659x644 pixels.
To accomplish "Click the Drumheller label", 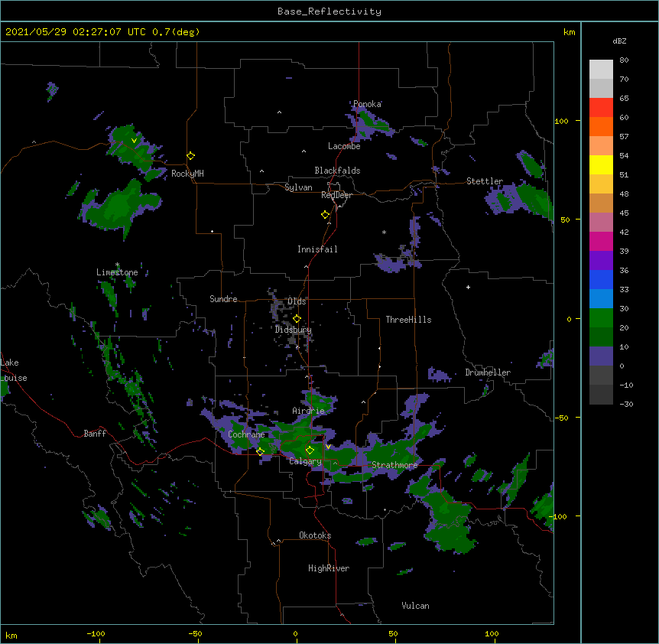I will coord(488,372).
